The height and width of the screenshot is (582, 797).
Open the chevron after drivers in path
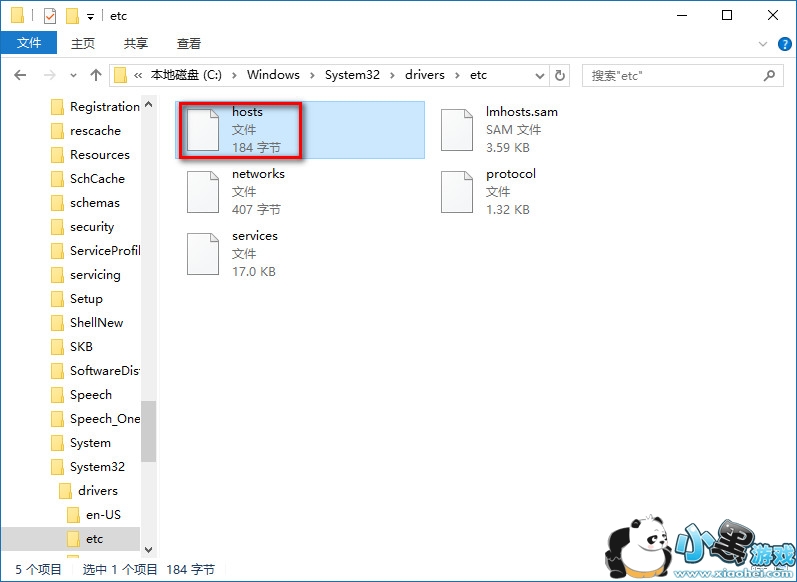457,75
